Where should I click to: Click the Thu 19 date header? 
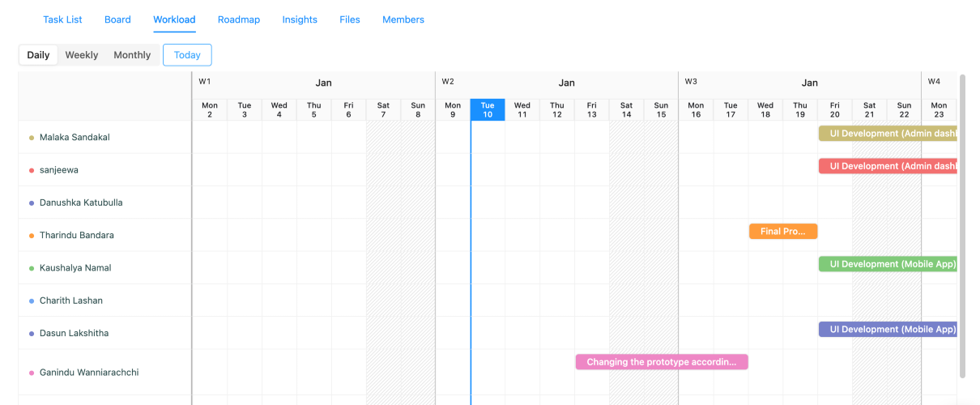pyautogui.click(x=800, y=110)
